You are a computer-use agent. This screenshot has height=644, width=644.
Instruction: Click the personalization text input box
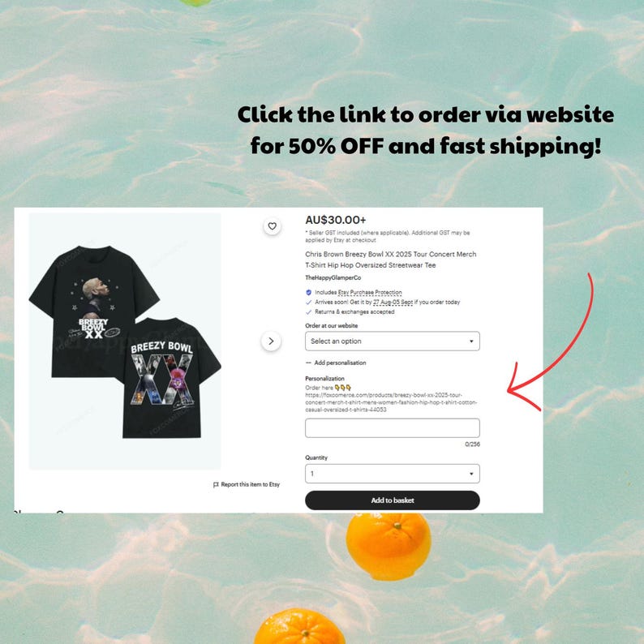tap(393, 428)
